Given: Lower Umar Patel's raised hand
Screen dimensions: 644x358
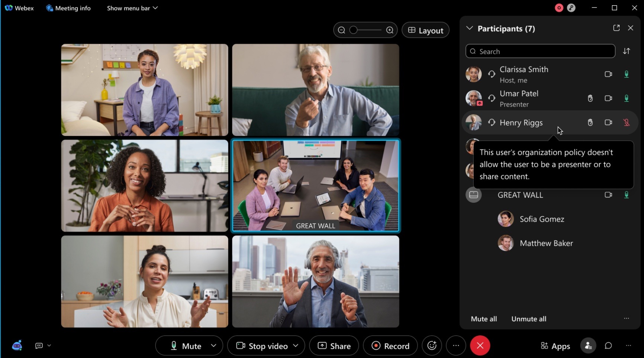Looking at the screenshot, I should pyautogui.click(x=590, y=98).
